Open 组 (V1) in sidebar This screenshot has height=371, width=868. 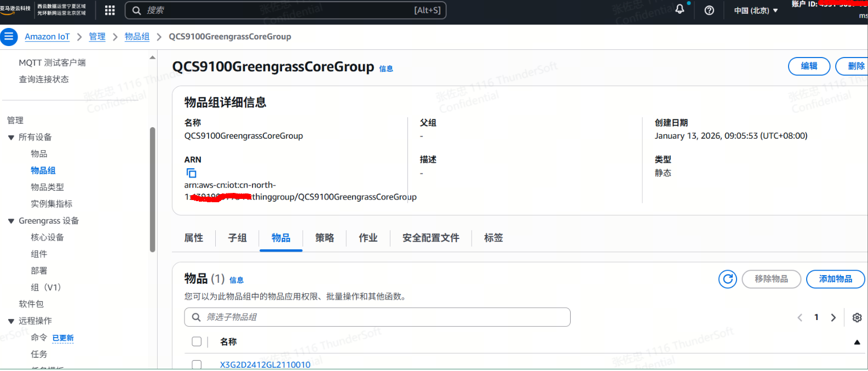(45, 288)
